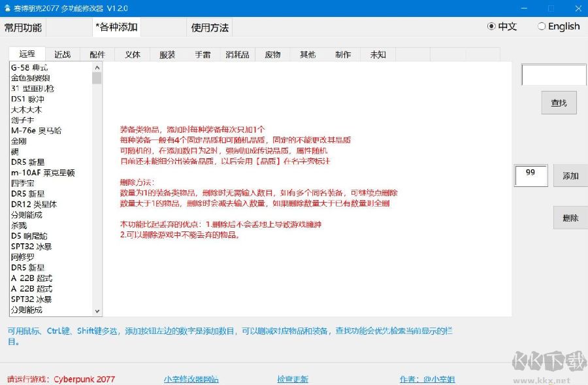This screenshot has width=588, height=385.
Task: Switch to the 使用方法 tab
Action: [208, 27]
